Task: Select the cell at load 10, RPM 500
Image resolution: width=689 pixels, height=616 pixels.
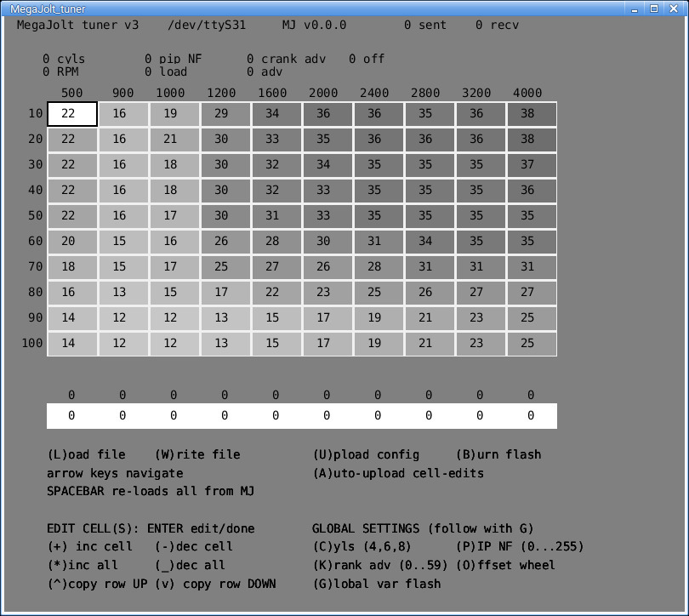Action: (x=72, y=114)
